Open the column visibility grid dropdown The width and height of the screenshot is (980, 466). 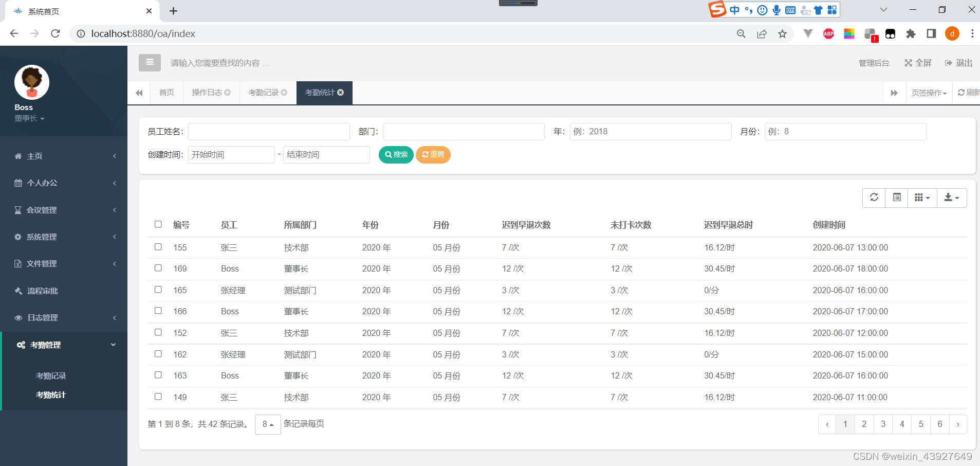pyautogui.click(x=922, y=198)
